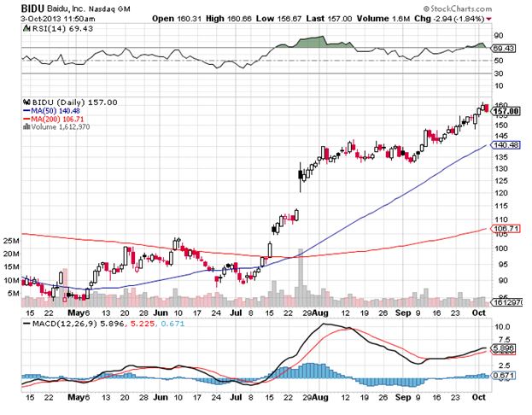
Task: Click 'Oct' on the price chart date axis
Action: click(x=479, y=313)
